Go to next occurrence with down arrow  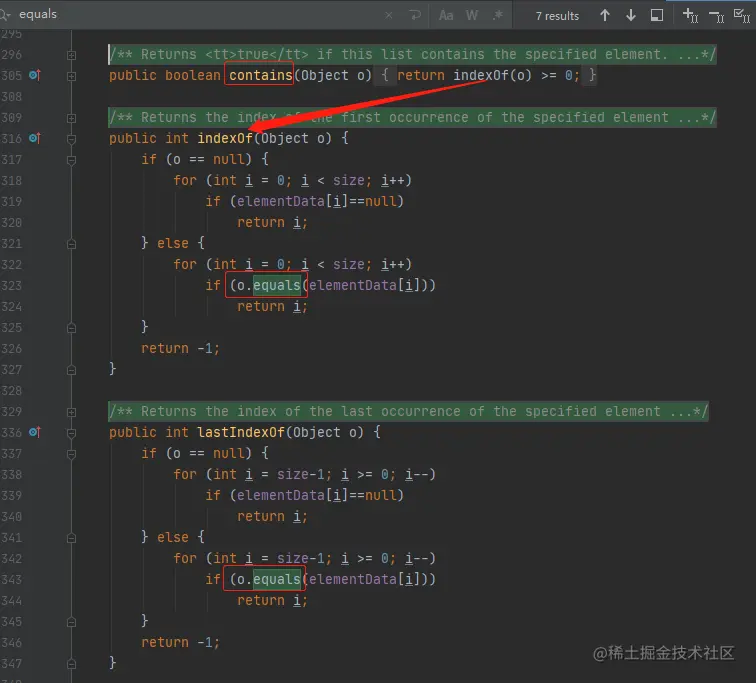[x=631, y=15]
